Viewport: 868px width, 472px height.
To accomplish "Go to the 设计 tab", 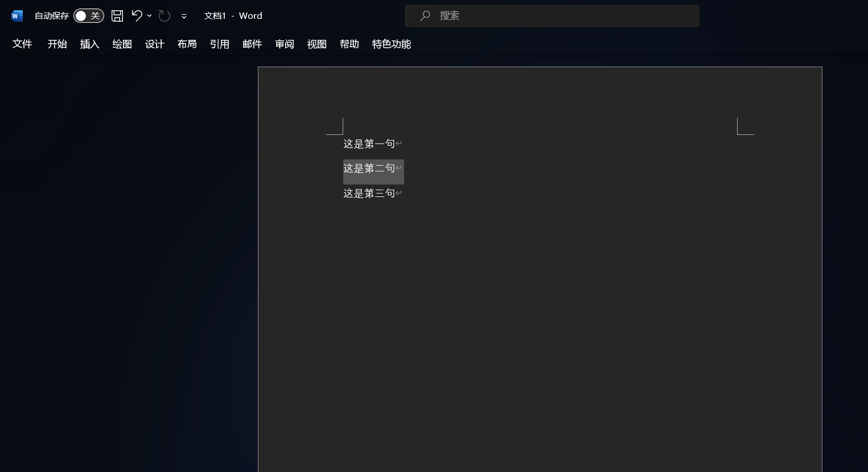I will point(154,44).
